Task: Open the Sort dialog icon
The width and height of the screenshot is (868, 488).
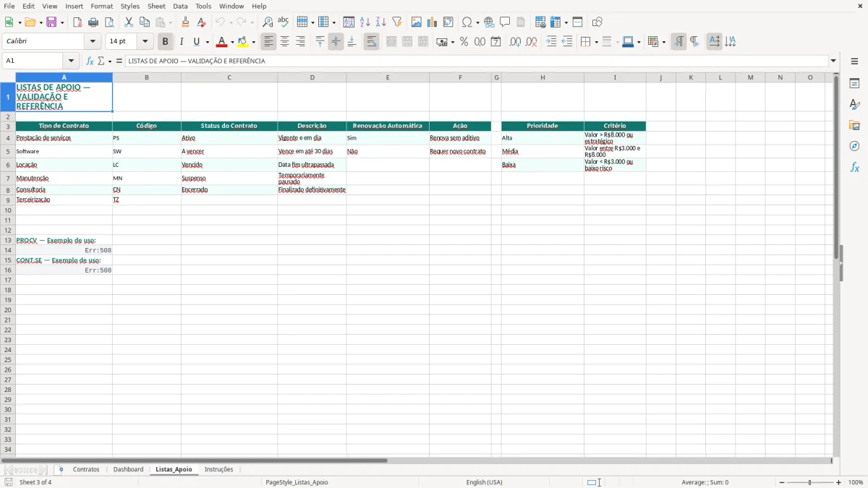Action: (x=349, y=22)
